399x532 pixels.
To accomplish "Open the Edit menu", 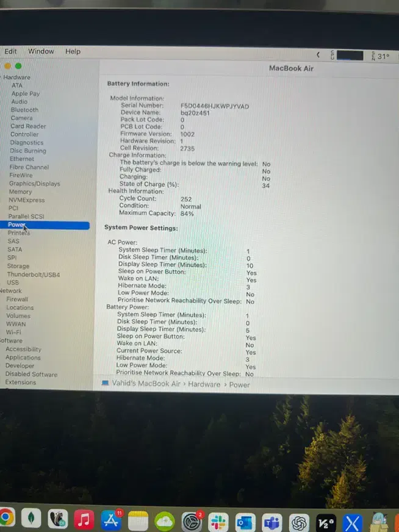I will click(10, 51).
